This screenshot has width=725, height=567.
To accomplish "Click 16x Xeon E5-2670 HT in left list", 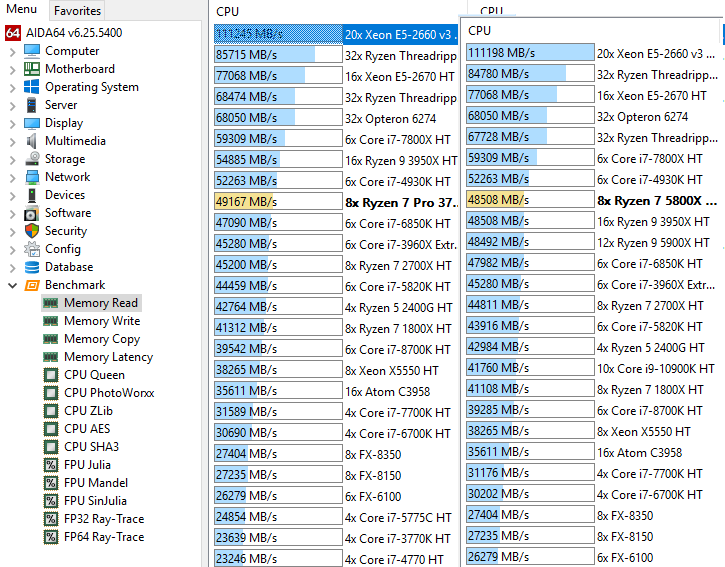I will 400,77.
